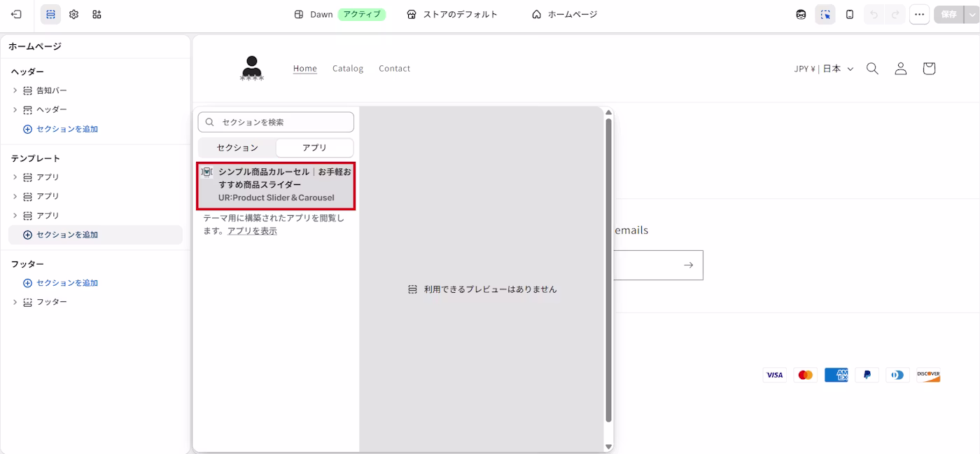Open Contact link in preview navigation

395,69
